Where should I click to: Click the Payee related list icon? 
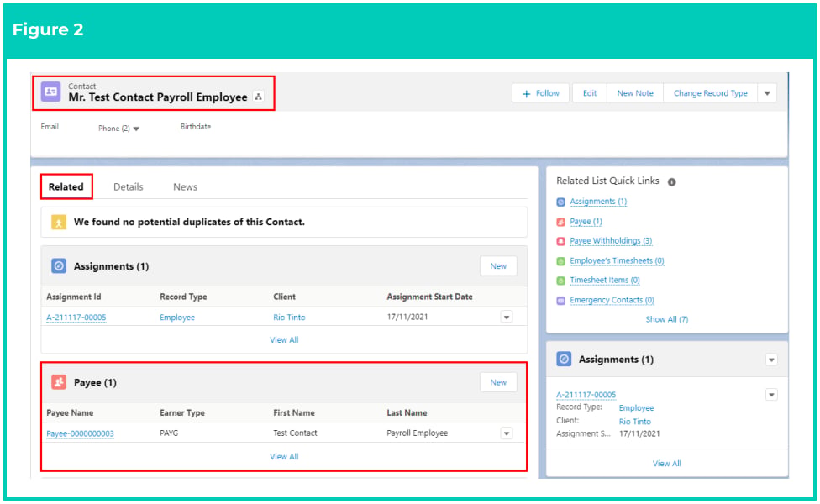(59, 382)
